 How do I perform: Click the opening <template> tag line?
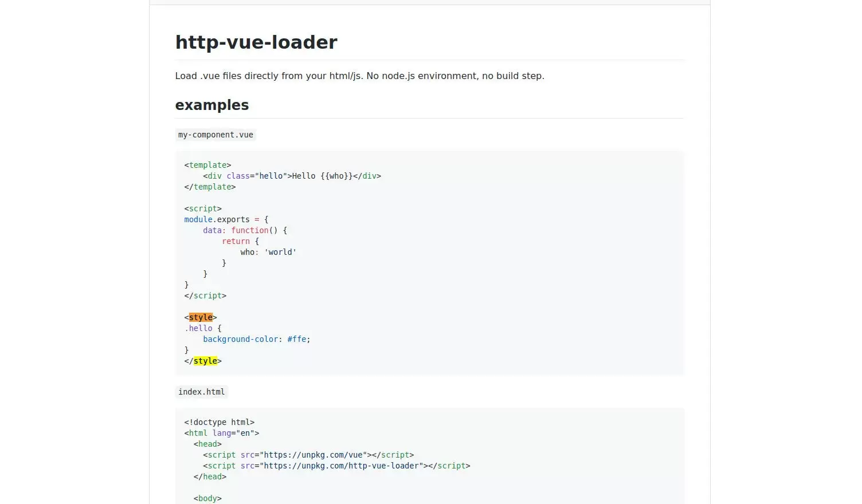click(x=208, y=165)
